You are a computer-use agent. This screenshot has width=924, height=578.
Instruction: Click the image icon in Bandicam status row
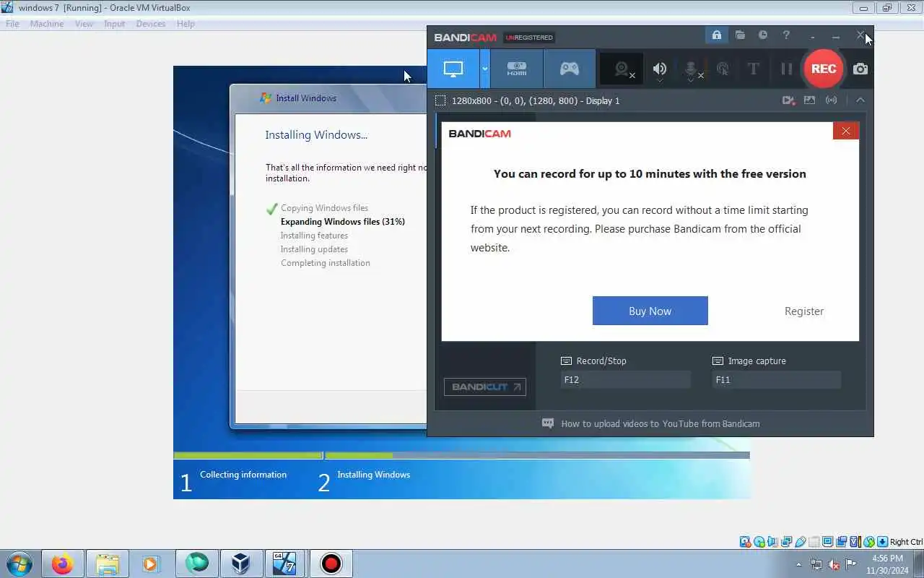(809, 100)
